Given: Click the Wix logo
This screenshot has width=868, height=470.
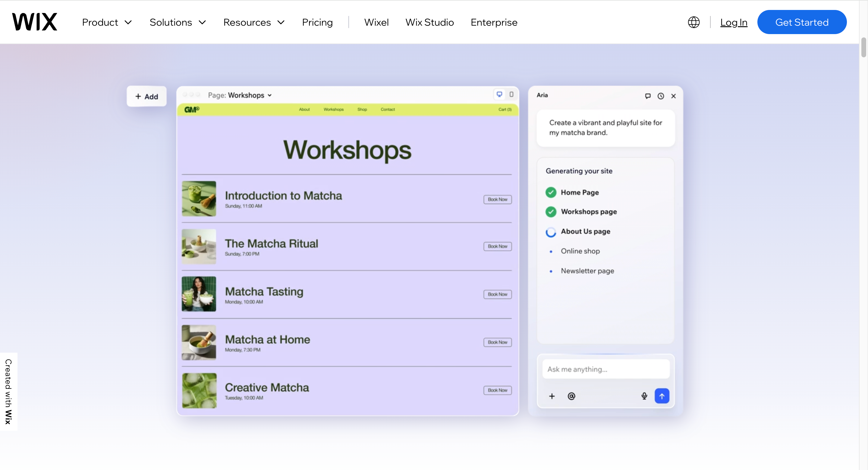Looking at the screenshot, I should 35,22.
